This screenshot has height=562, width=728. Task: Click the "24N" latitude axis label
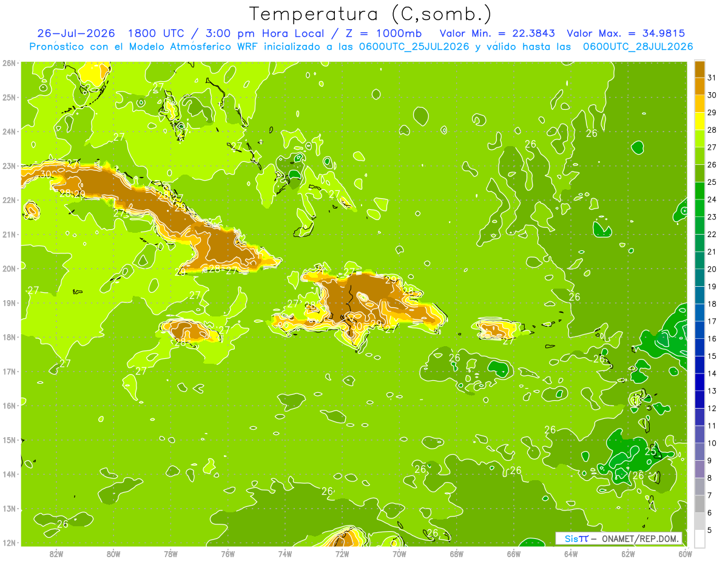click(8, 132)
